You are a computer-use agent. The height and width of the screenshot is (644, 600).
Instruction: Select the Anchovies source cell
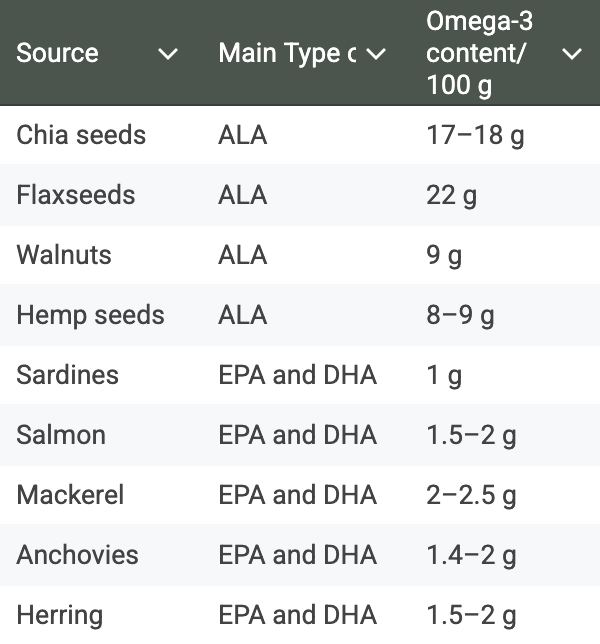[78, 555]
